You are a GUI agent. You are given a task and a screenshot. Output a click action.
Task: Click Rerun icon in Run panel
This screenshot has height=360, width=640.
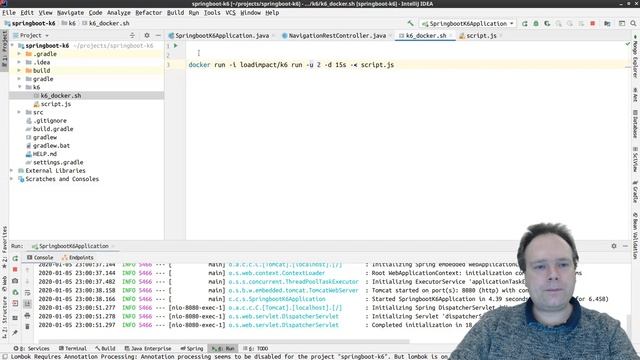pyautogui.click(x=15, y=258)
